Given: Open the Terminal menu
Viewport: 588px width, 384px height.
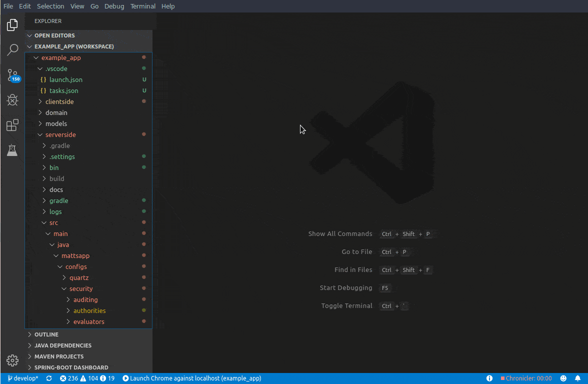Looking at the screenshot, I should (143, 6).
